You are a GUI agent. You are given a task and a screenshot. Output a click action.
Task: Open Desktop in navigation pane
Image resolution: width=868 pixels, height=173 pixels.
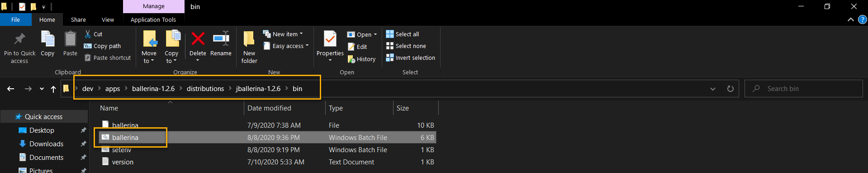(42, 130)
